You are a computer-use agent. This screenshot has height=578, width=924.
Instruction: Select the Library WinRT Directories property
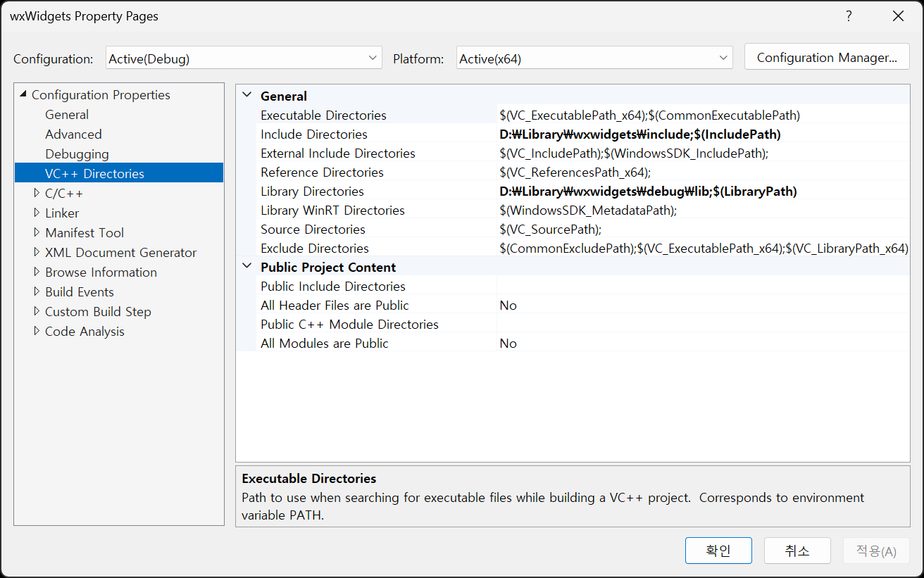coord(332,210)
